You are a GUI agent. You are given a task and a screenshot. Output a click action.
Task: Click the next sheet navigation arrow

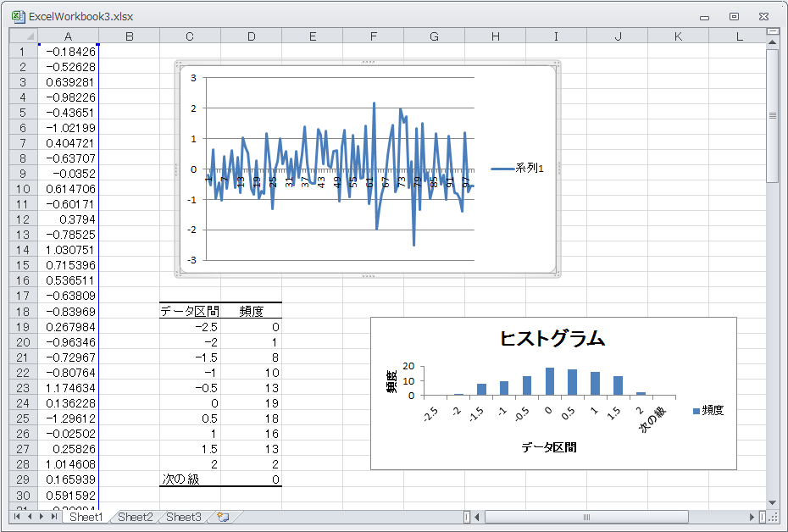pyautogui.click(x=42, y=517)
